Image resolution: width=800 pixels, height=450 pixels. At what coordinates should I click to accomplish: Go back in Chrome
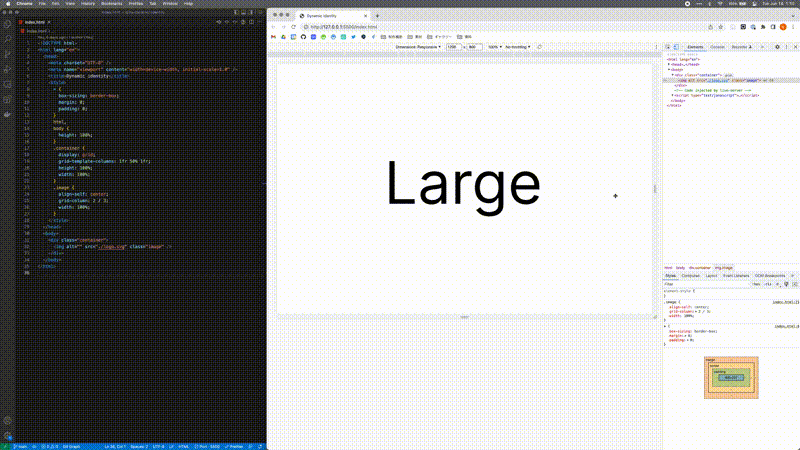coord(273,27)
